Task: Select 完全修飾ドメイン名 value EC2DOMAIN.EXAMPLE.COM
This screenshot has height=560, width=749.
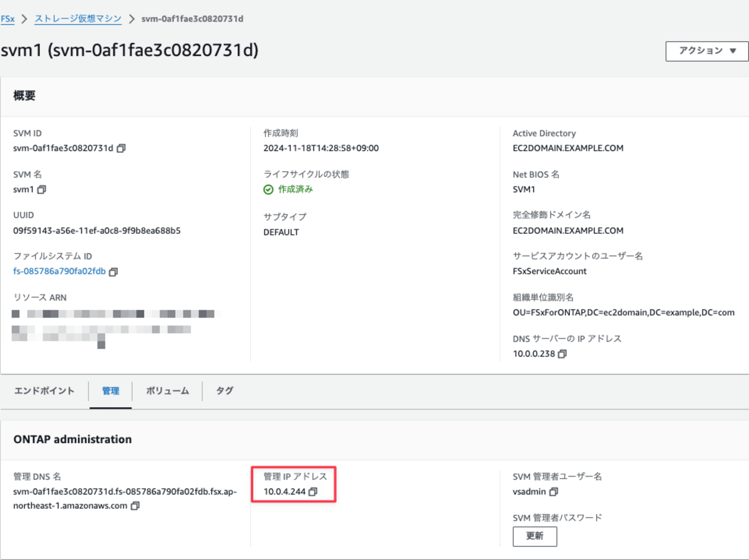Action: tap(568, 231)
